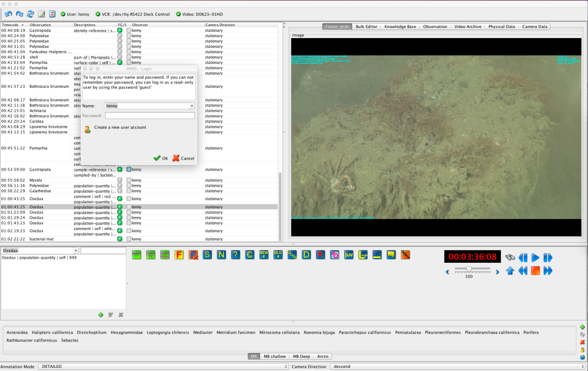Add a comment via the speech bubble icon
Screen dimensions: 588x371
click(391, 255)
